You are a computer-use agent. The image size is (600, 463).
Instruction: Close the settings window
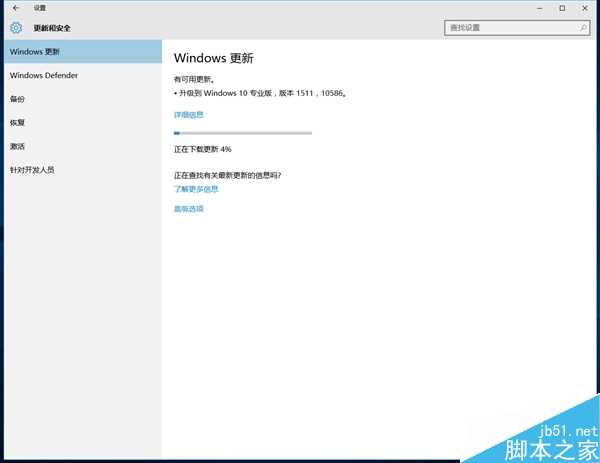click(x=585, y=8)
